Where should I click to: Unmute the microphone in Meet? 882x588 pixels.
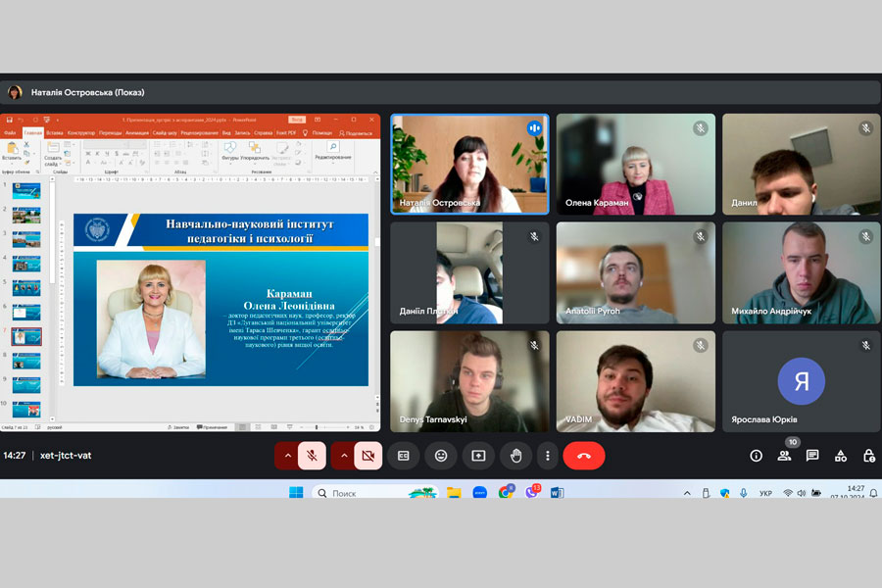(312, 456)
